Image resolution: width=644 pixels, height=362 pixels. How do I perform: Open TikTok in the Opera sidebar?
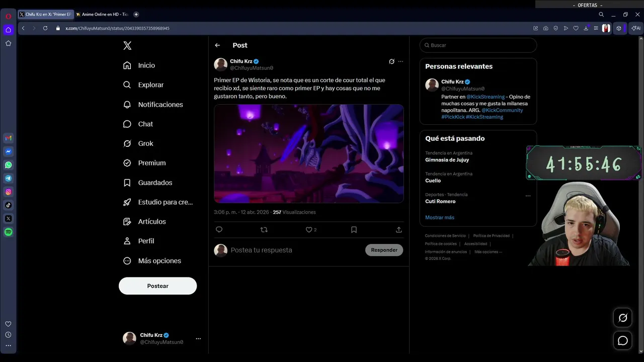pos(9,205)
